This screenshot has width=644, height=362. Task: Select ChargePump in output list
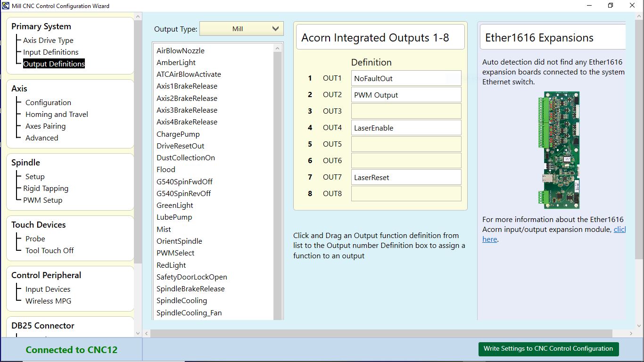click(178, 134)
